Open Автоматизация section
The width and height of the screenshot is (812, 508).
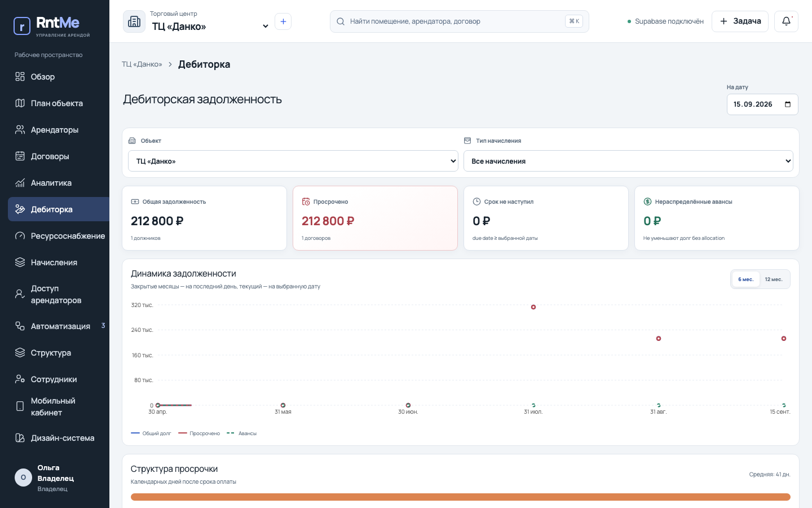pyautogui.click(x=59, y=326)
